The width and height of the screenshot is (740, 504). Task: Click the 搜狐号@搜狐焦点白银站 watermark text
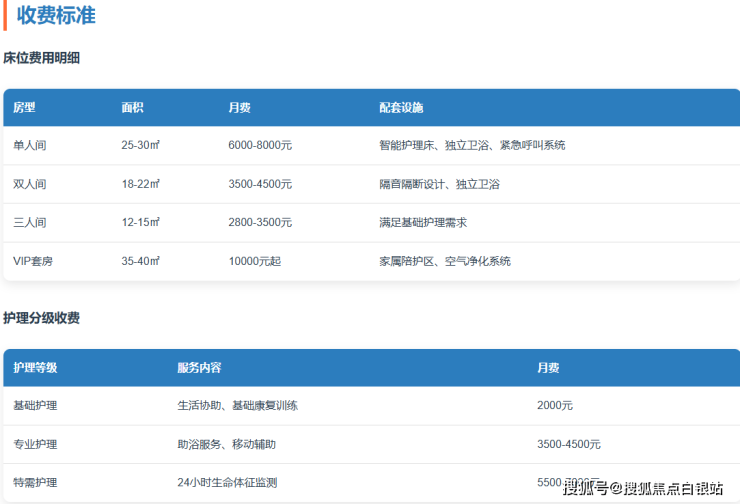pyautogui.click(x=643, y=488)
